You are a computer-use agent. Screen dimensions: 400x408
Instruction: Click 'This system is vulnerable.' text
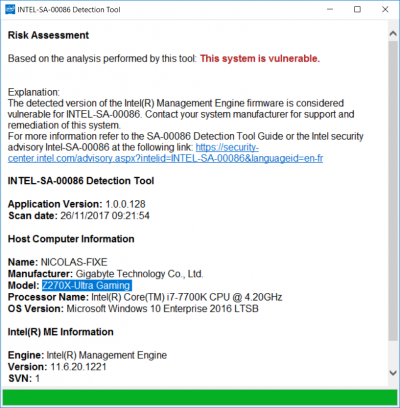pos(260,59)
